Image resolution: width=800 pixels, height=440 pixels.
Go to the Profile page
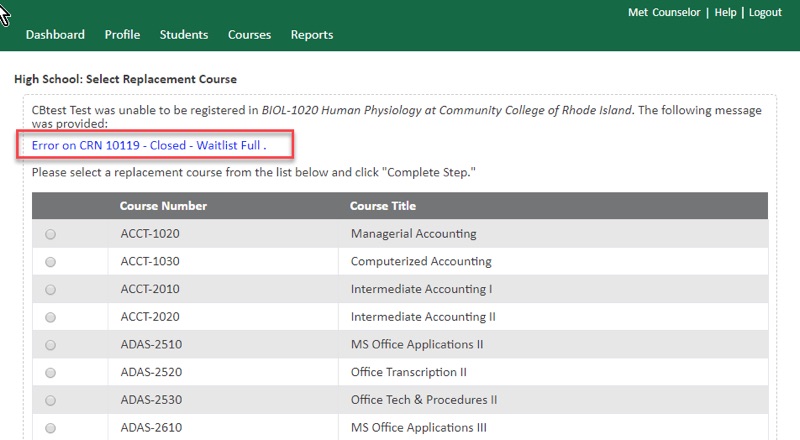click(122, 35)
